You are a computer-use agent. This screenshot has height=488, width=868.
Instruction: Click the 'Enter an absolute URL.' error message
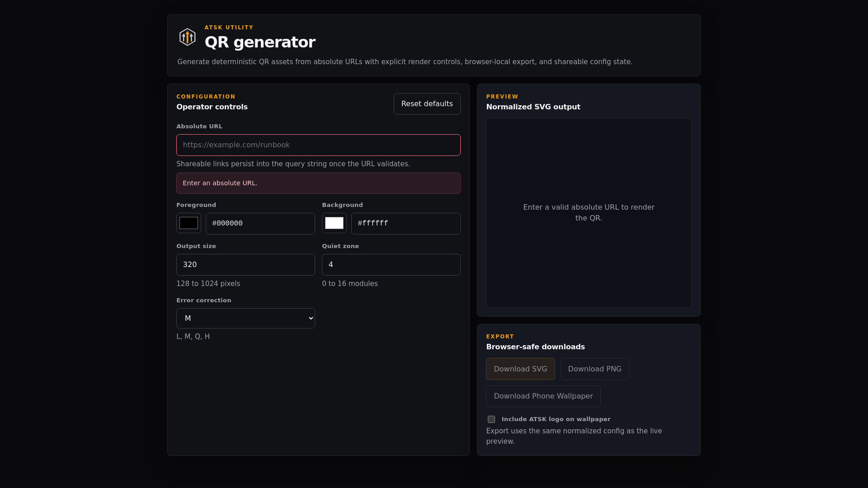pos(318,183)
